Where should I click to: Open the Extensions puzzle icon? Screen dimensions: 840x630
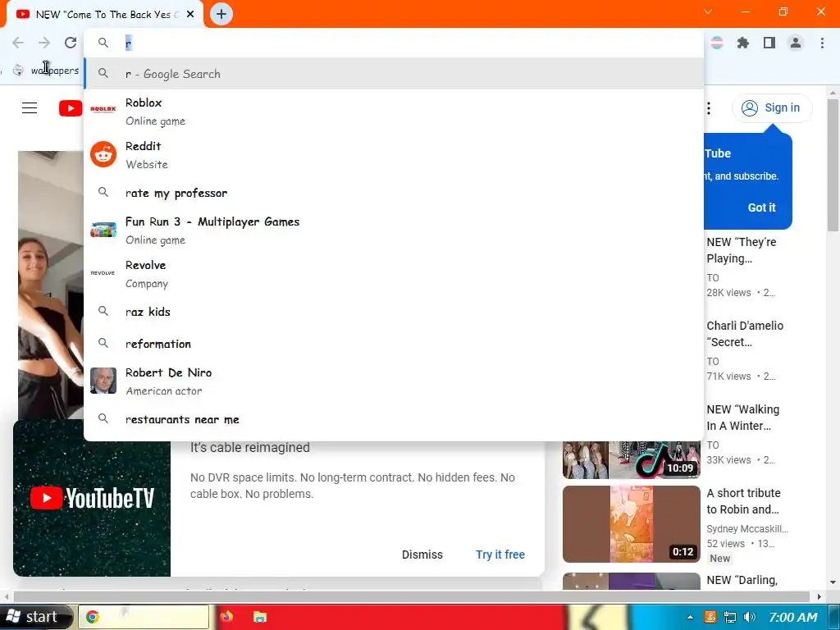point(743,43)
